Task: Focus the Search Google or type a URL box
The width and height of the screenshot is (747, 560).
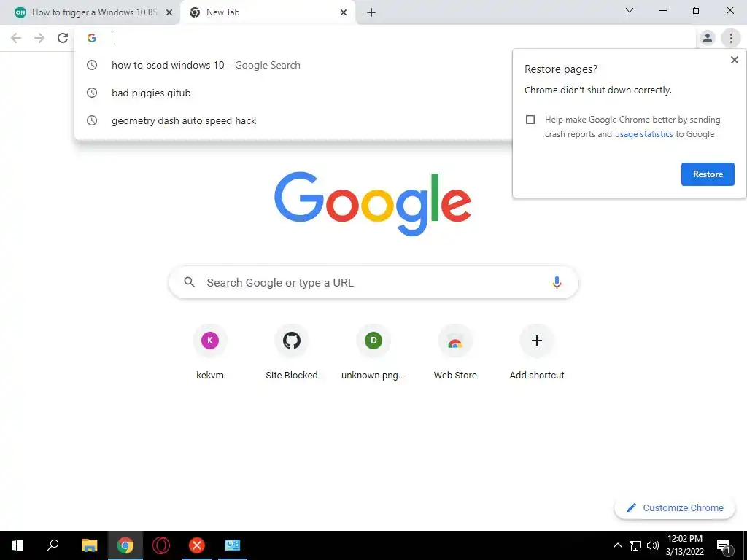Action: 373,282
